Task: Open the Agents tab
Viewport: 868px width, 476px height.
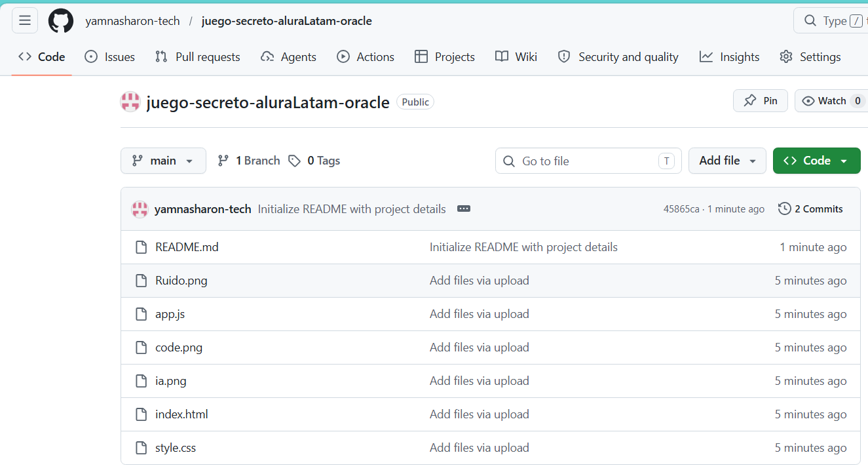Action: point(288,57)
